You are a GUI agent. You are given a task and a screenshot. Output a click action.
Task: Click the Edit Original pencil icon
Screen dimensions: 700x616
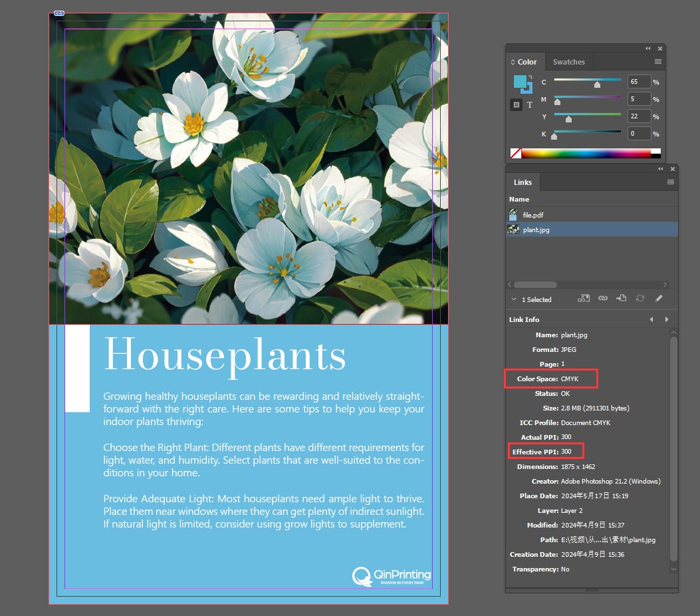(x=659, y=299)
